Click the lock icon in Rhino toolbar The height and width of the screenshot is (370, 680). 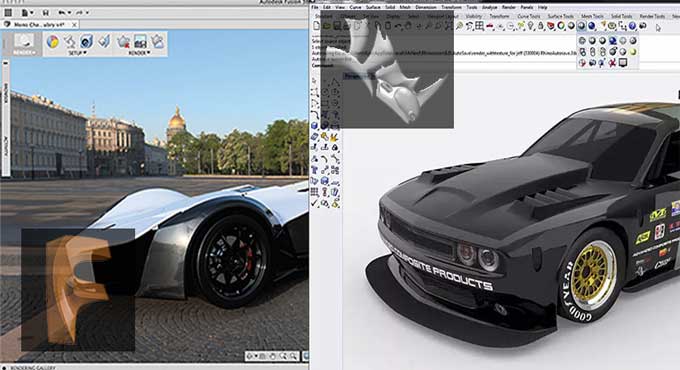(540, 26)
